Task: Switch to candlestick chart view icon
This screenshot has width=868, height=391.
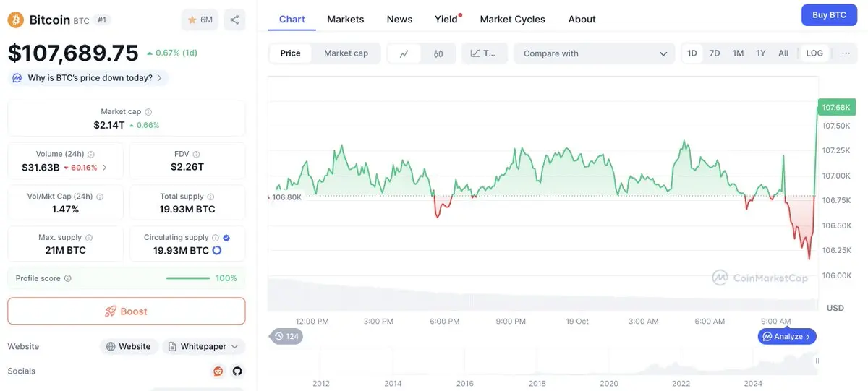Action: pyautogui.click(x=438, y=53)
